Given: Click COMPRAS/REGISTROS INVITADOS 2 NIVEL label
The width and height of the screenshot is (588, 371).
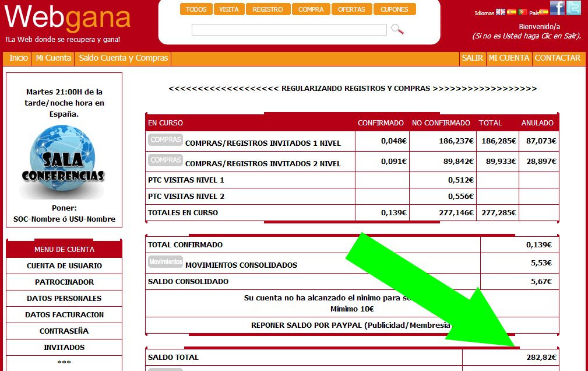Looking at the screenshot, I should click(x=263, y=164).
